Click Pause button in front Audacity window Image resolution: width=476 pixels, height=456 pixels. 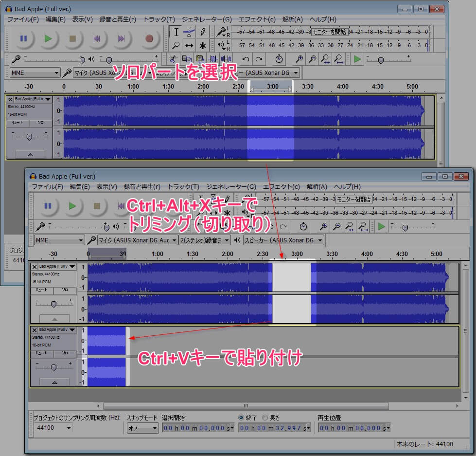pos(48,206)
